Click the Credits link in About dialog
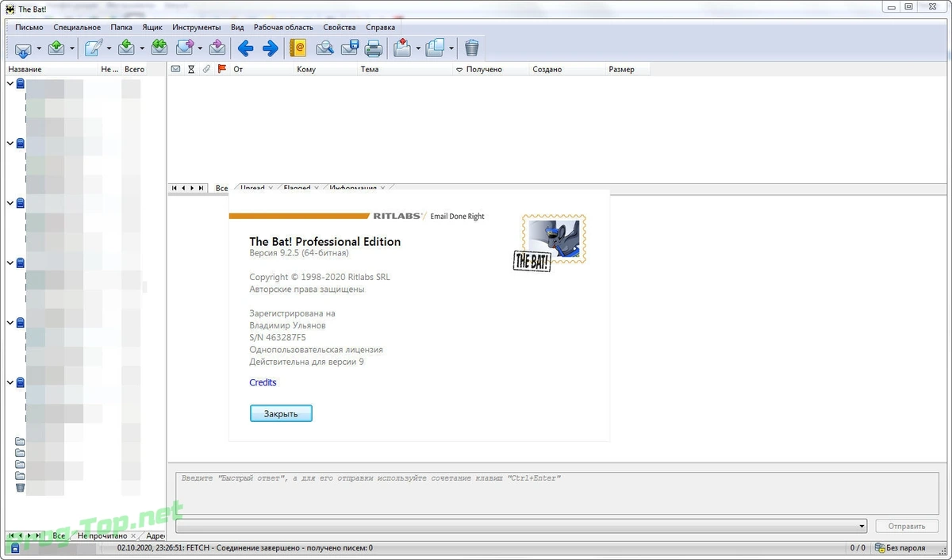 coord(263,382)
